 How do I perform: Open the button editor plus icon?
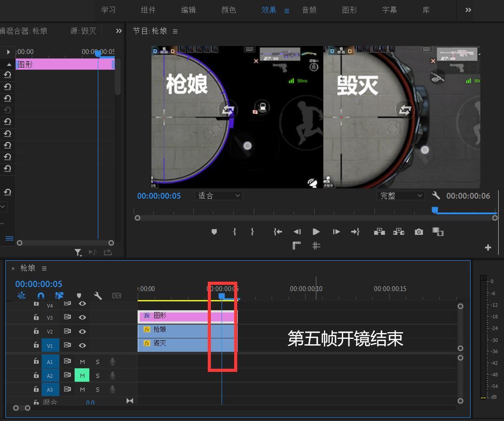coord(488,248)
